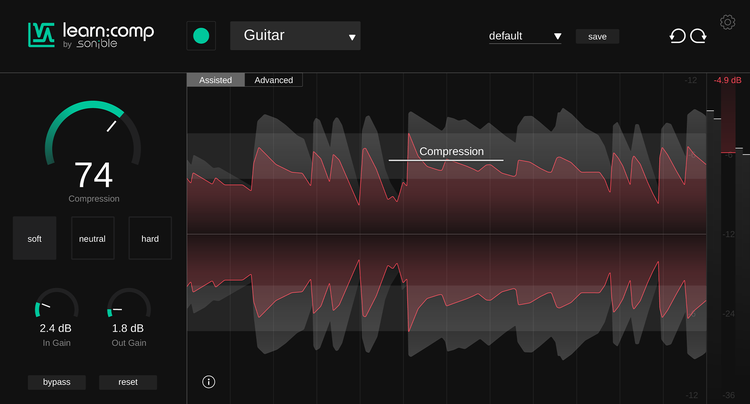Screen dimensions: 750x404
Task: Click the learn:comp sonible logo
Action: (x=91, y=36)
